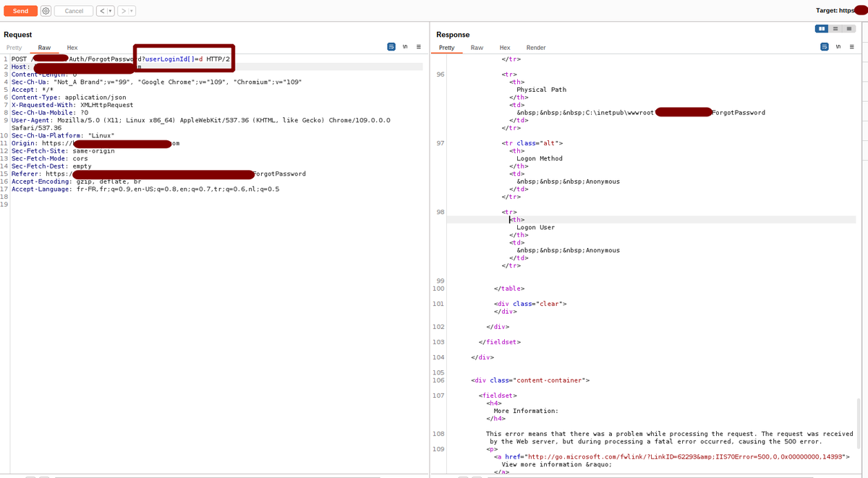Open the Response Render tab

[536, 48]
